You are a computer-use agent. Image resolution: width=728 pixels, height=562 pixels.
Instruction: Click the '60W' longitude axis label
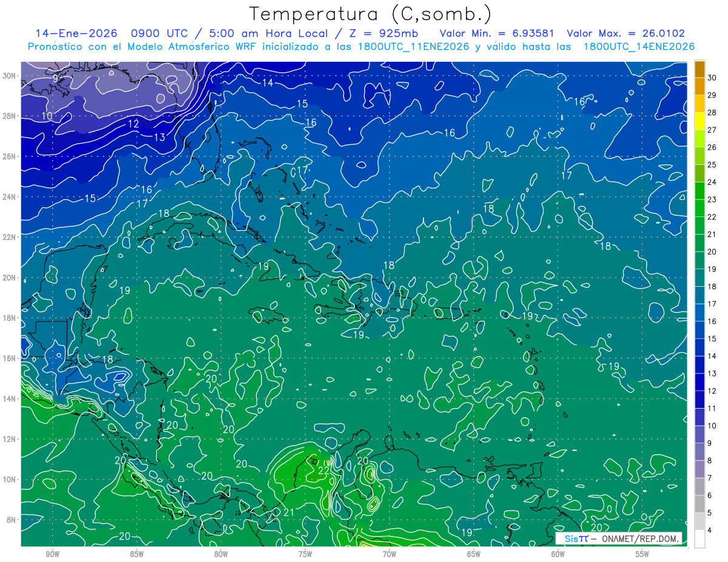tap(558, 554)
